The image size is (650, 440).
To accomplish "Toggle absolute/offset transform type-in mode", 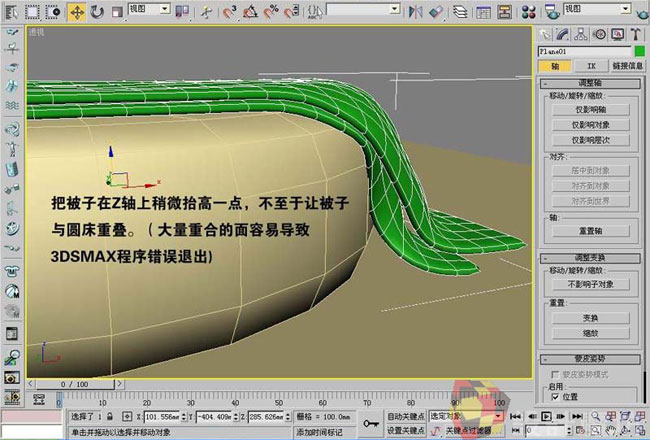I will (x=127, y=416).
